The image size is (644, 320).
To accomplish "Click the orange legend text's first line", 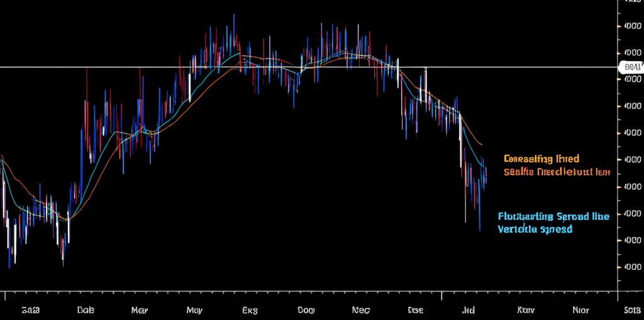I will point(541,159).
